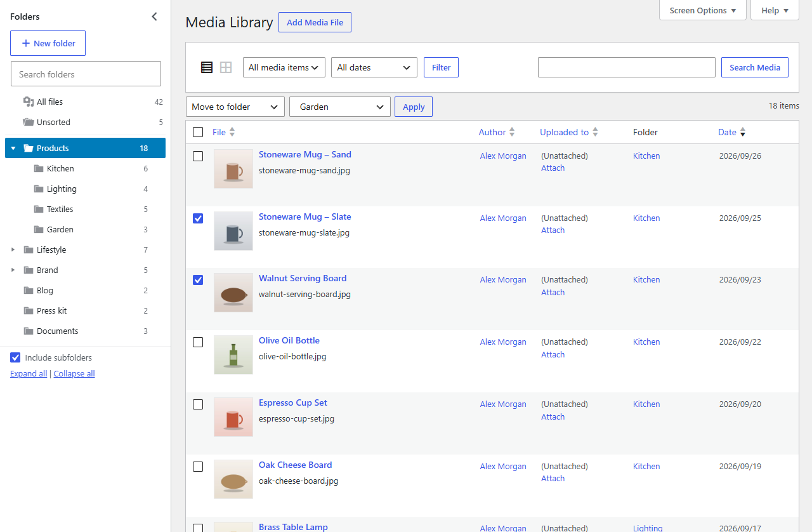812x532 pixels.
Task: Toggle the Include subfolders checkbox
Action: point(16,358)
